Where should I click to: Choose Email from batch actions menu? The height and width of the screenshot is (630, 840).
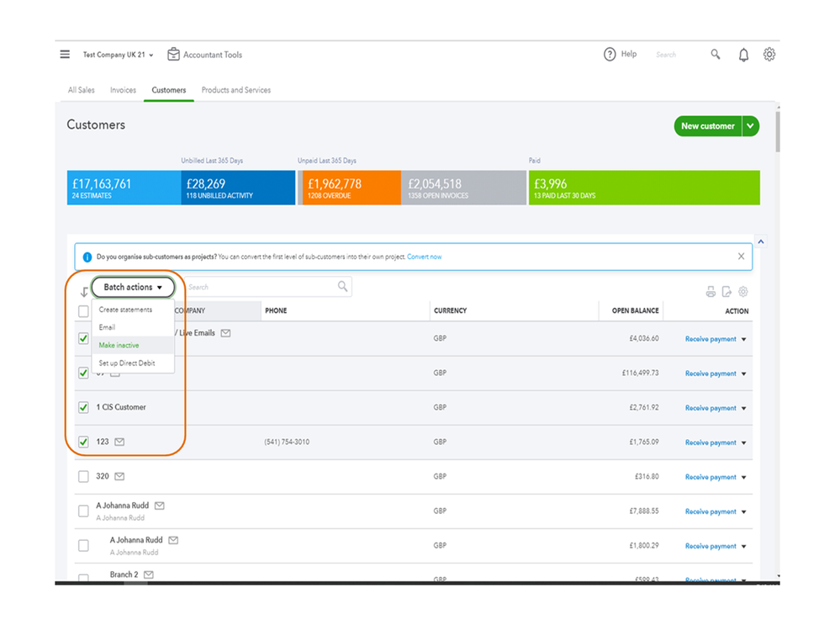pos(133,327)
